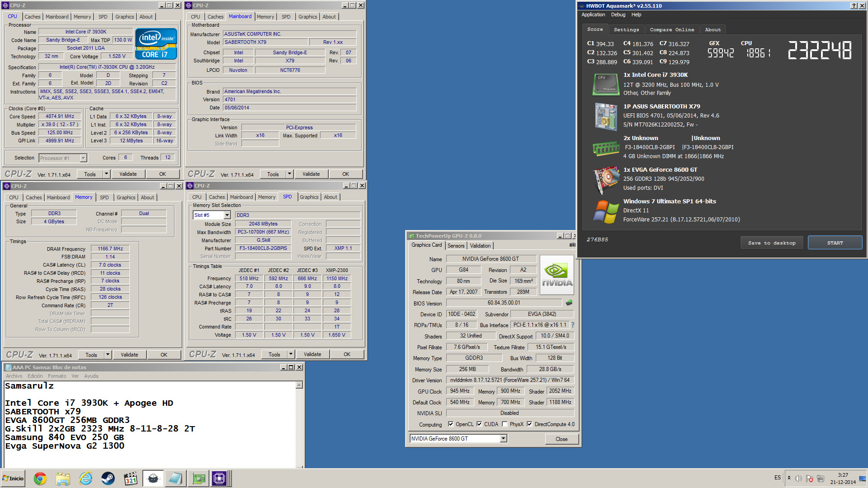The image size is (868, 488).
Task: Click GPU Clock value 945 MHz
Action: [x=460, y=391]
